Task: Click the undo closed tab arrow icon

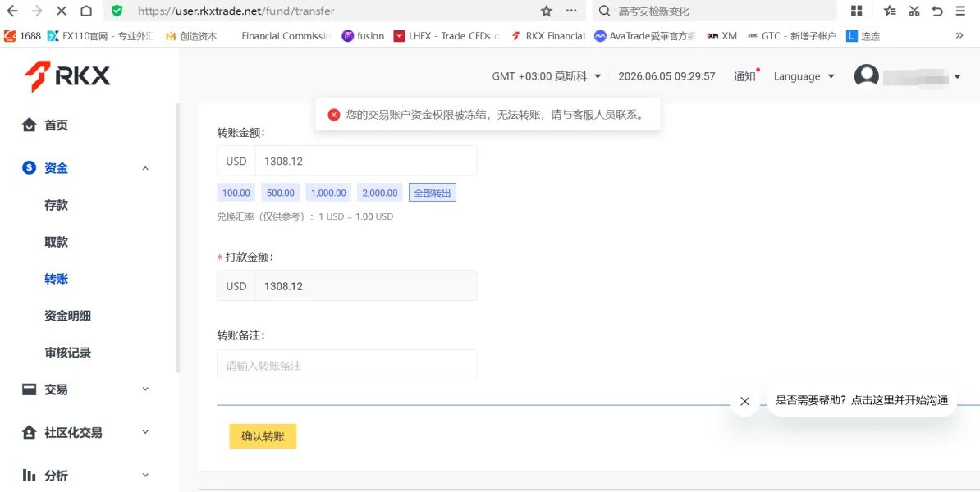Action: click(936, 11)
